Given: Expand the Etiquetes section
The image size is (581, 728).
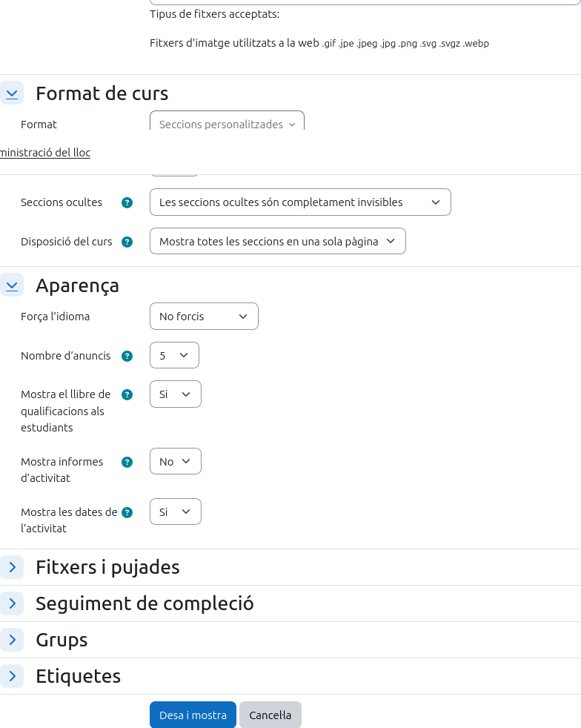Looking at the screenshot, I should pyautogui.click(x=12, y=676).
